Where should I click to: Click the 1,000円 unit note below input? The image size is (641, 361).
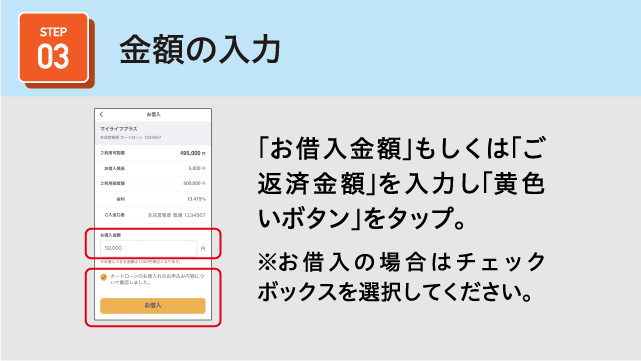140,261
